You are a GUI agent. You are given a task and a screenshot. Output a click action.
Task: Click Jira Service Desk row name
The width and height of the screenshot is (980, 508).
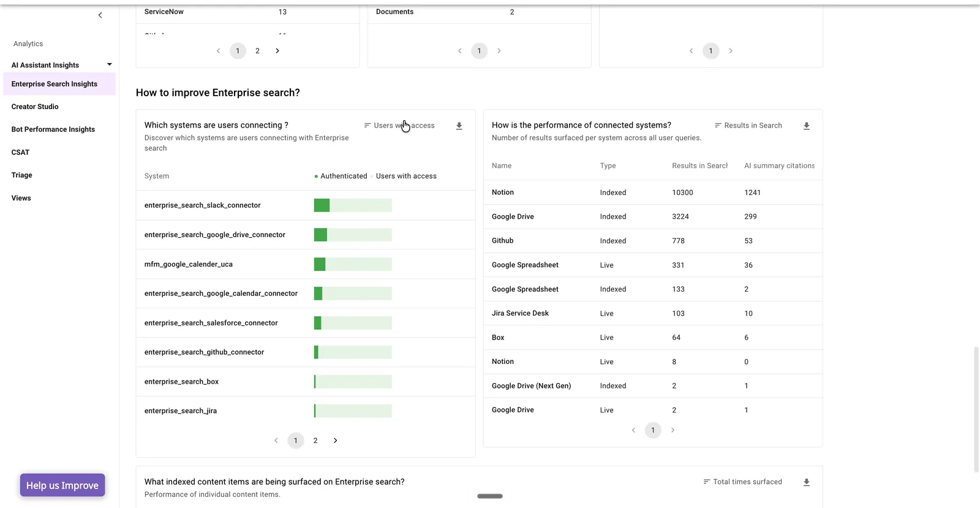(x=520, y=313)
